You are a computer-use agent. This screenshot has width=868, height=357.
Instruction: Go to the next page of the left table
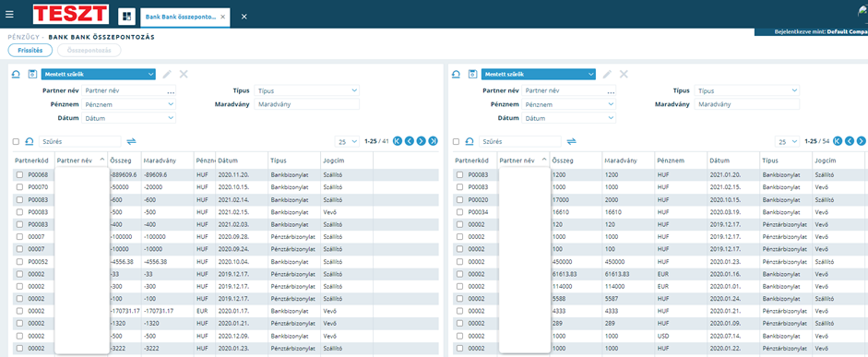pos(422,141)
